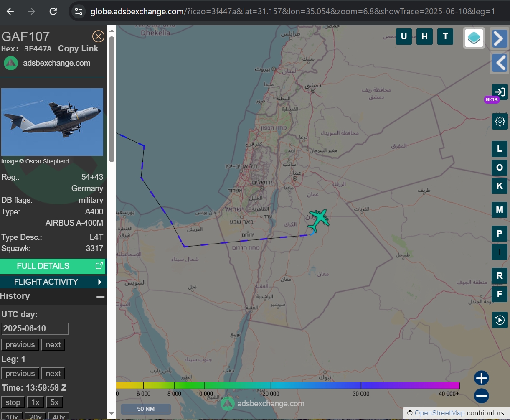The height and width of the screenshot is (420, 510).
Task: Click the right chevron expand arrow
Action: pos(500,38)
